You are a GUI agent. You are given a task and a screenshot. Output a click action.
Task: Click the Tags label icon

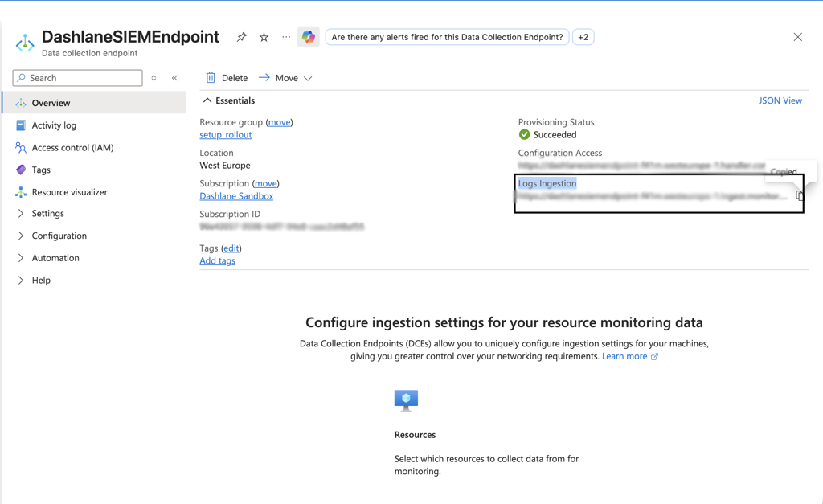coord(20,170)
